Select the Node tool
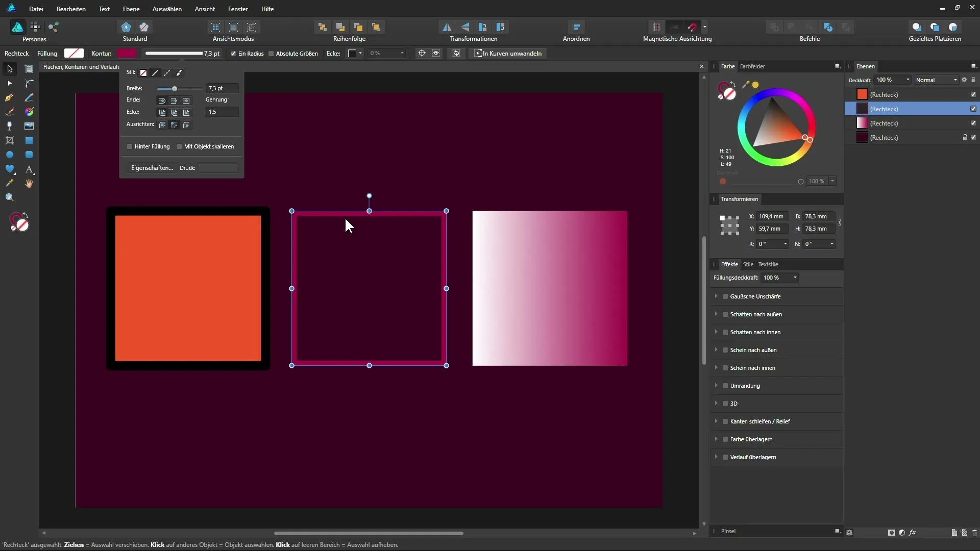 10,83
